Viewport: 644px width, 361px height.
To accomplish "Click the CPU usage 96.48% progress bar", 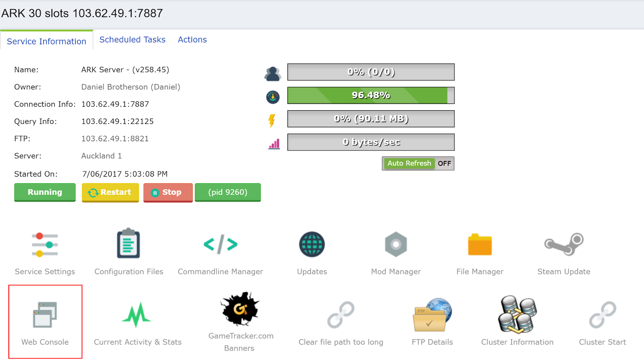I will click(371, 95).
